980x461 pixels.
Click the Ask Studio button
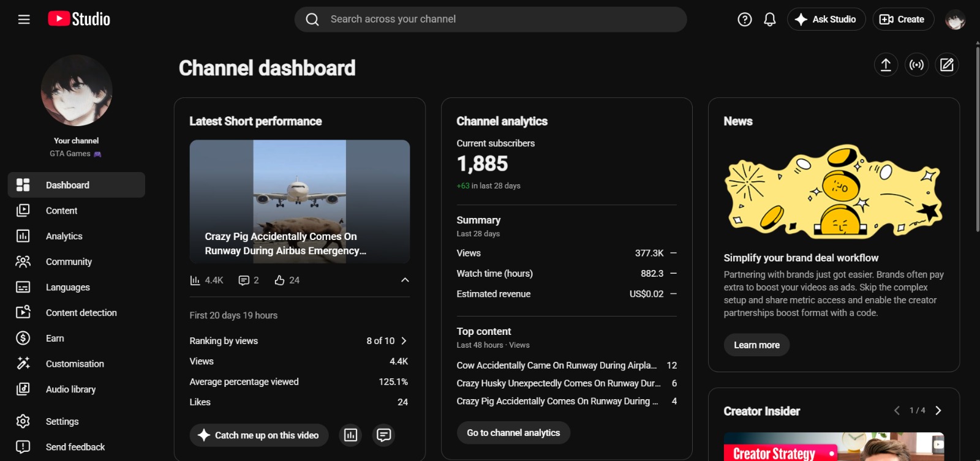826,20
